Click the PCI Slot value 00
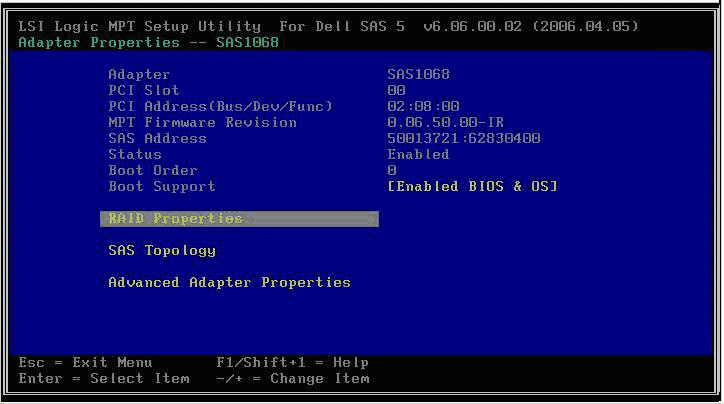Screen dimensions: 724x404 click(397, 90)
